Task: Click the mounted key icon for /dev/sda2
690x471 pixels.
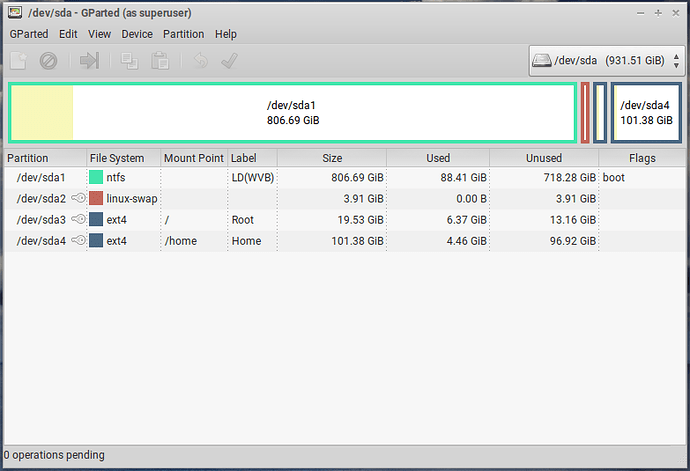Action: pyautogui.click(x=79, y=199)
